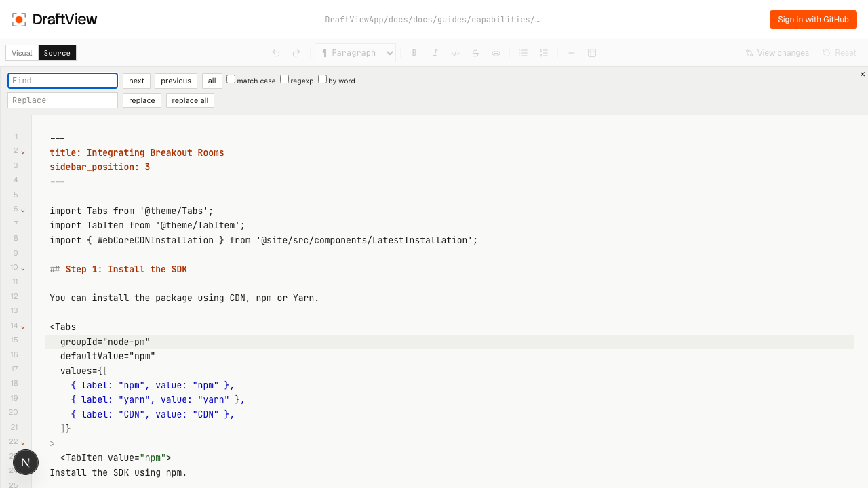Open the Paragraph block type dropdown
Image resolution: width=868 pixels, height=488 pixels.
coord(355,53)
